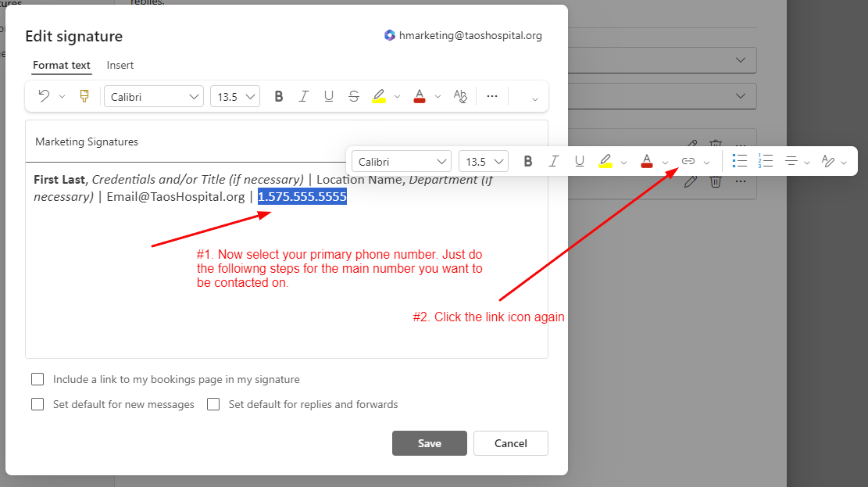The width and height of the screenshot is (868, 487).
Task: Click the Email@TaosHospital.org text in the signature
Action: (x=176, y=197)
